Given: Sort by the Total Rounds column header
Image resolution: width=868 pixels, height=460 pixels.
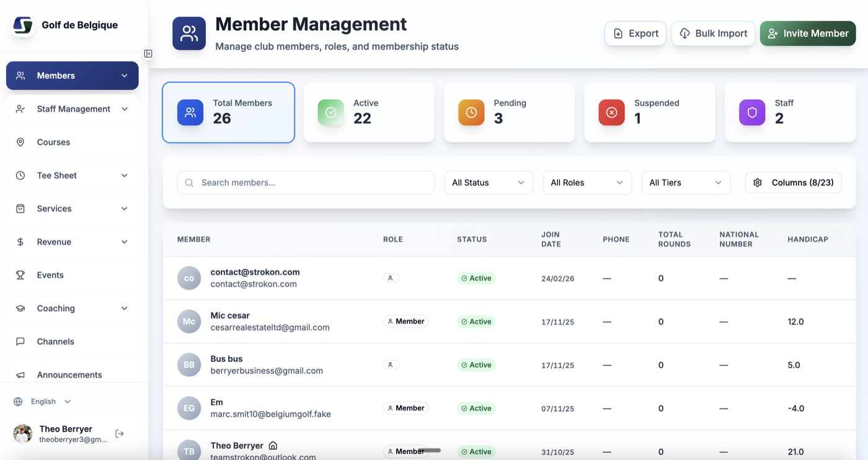Looking at the screenshot, I should coord(675,239).
